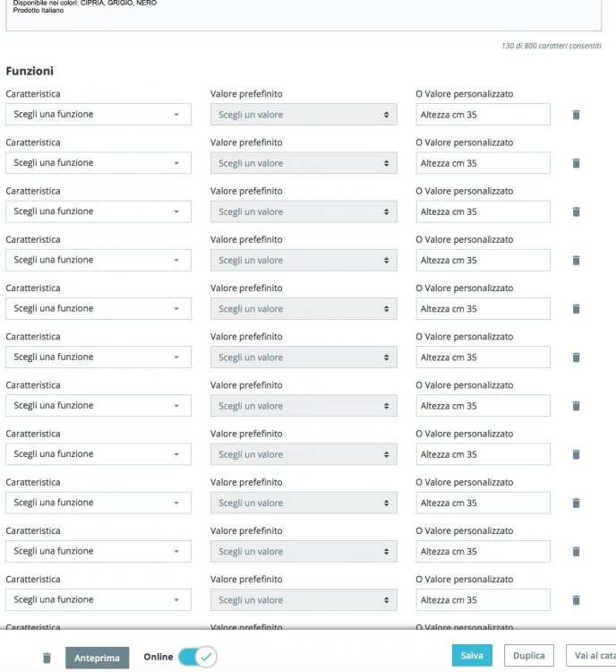The width and height of the screenshot is (616, 672).
Task: Click the Duplica button
Action: pyautogui.click(x=528, y=656)
